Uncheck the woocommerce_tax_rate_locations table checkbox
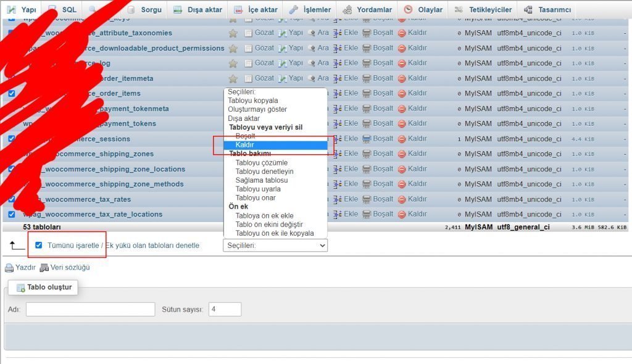 coord(12,214)
